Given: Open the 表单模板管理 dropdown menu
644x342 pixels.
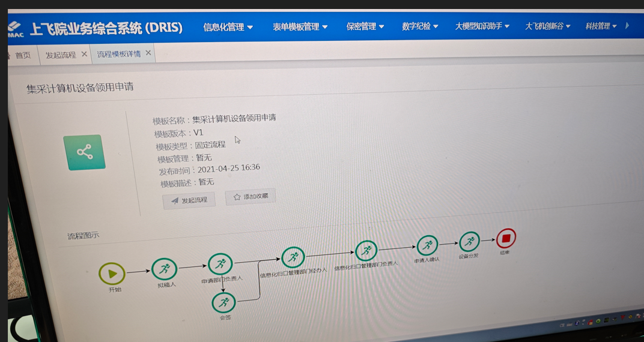Looking at the screenshot, I should (x=300, y=27).
